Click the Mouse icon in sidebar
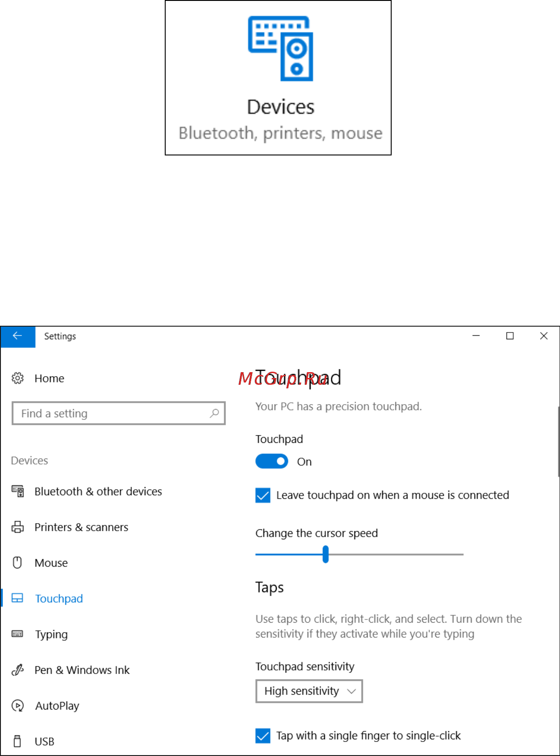This screenshot has width=560, height=756. tap(18, 562)
